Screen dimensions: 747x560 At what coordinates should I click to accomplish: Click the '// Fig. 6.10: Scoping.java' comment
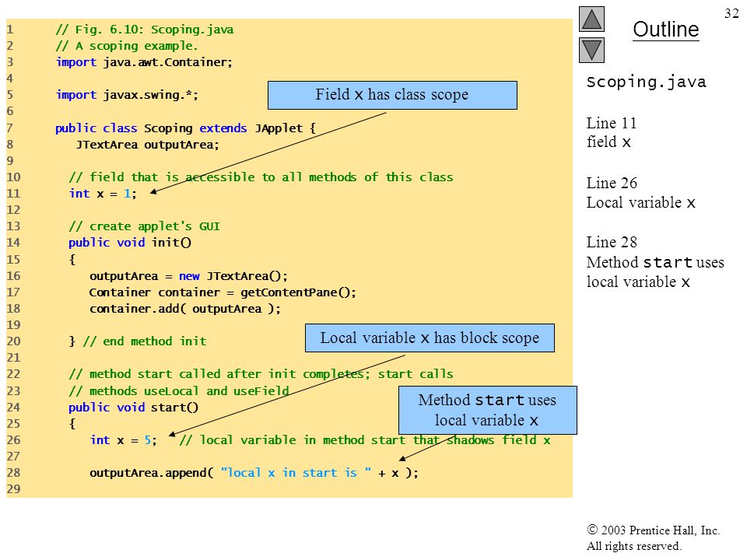145,30
